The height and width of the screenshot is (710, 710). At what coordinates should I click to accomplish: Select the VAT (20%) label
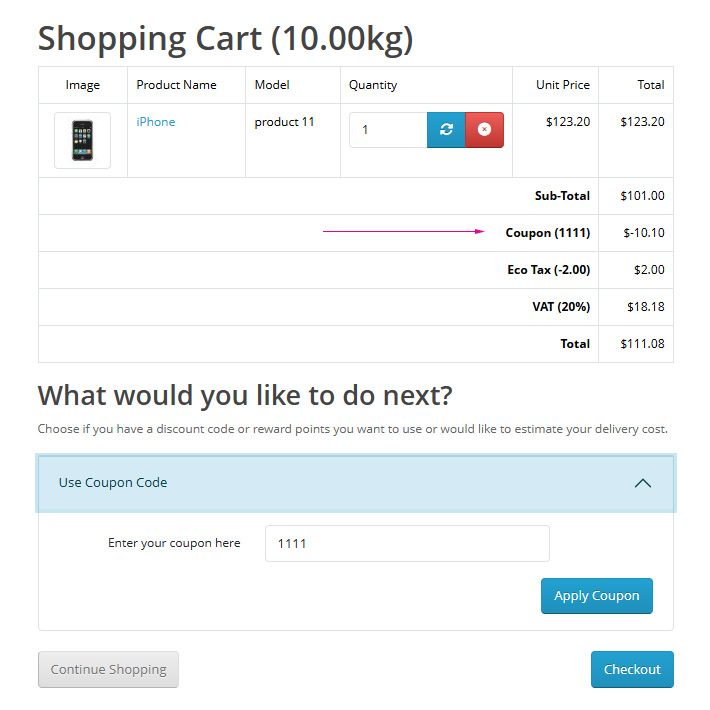561,307
